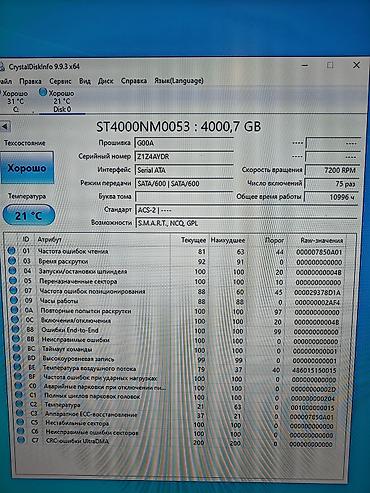
Task: Click the CrystalDiskInfo app icon in title bar
Action: tap(2, 66)
